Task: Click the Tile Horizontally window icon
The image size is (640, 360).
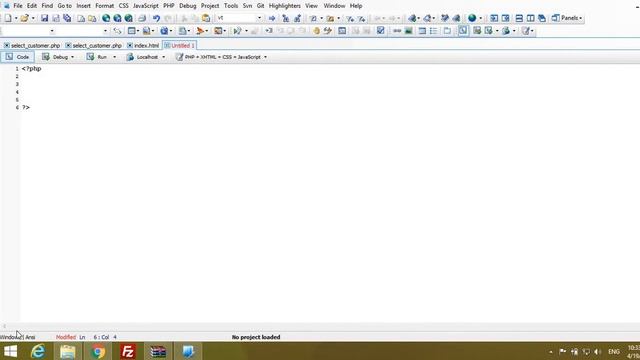Action: point(519,18)
